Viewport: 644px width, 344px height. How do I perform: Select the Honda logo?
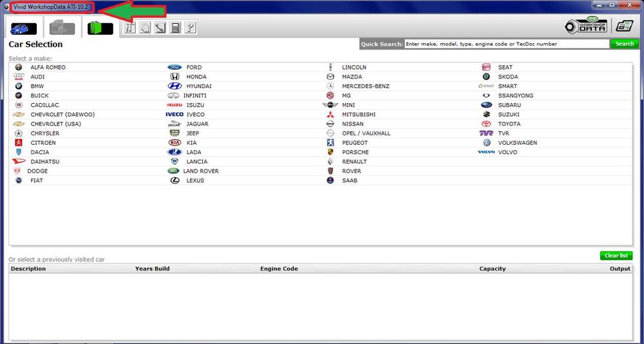175,77
